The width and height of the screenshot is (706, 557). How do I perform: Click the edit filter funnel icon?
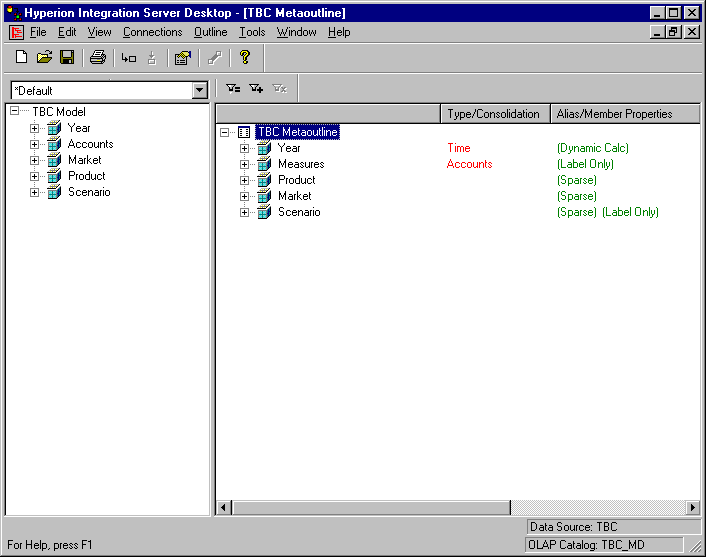tap(233, 88)
